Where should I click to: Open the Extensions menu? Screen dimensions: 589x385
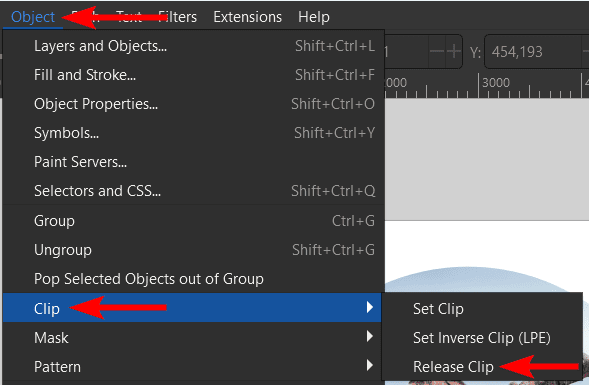[248, 17]
